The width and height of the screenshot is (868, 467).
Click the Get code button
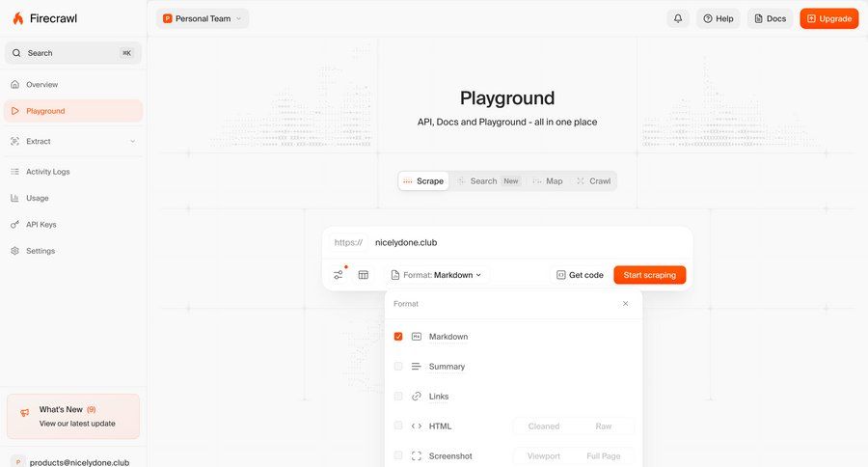(580, 275)
